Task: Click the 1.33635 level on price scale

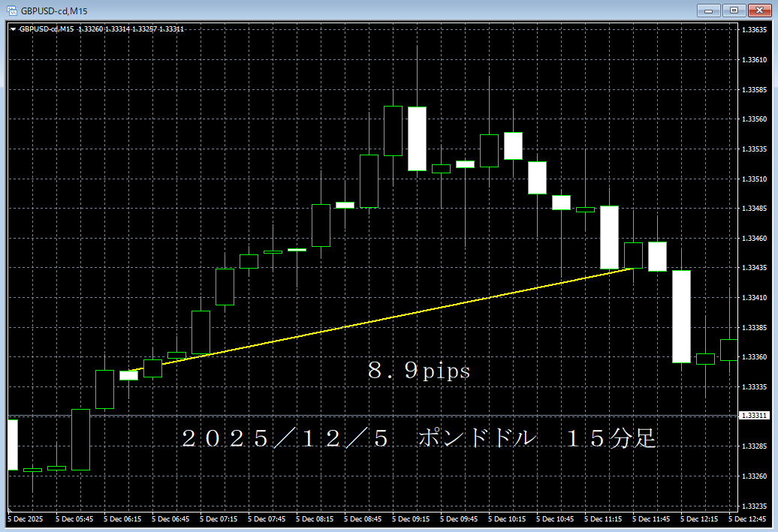Action: [x=753, y=30]
